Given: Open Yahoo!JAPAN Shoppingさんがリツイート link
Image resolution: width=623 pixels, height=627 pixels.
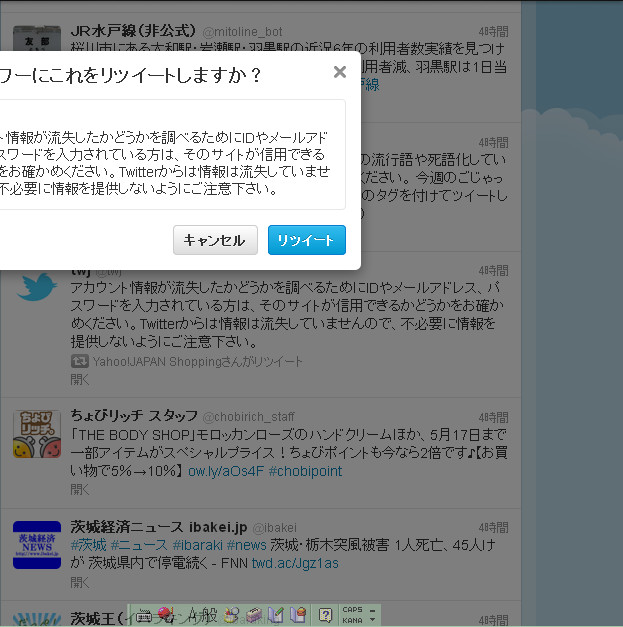Looking at the screenshot, I should [197, 361].
